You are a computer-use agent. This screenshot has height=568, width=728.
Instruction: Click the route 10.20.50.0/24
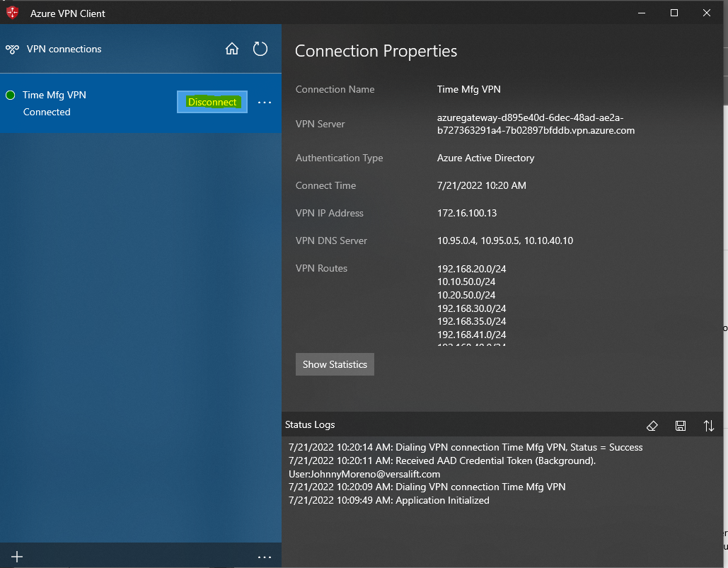[x=466, y=295]
